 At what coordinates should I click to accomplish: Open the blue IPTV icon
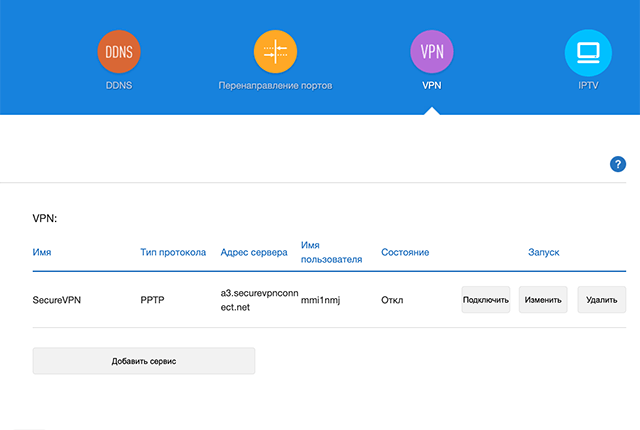[x=588, y=51]
